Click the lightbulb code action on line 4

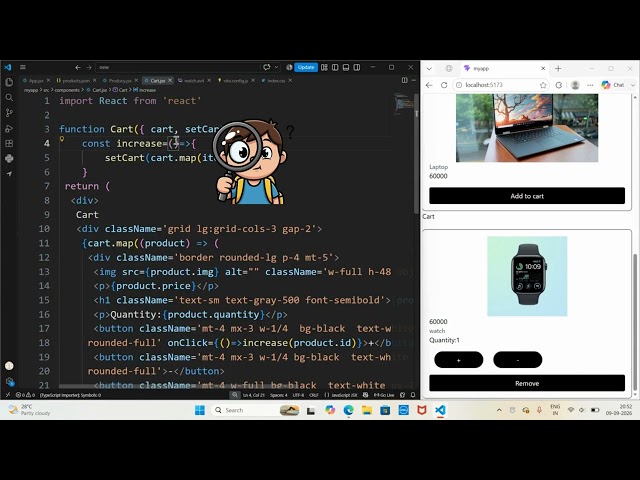pos(62,139)
